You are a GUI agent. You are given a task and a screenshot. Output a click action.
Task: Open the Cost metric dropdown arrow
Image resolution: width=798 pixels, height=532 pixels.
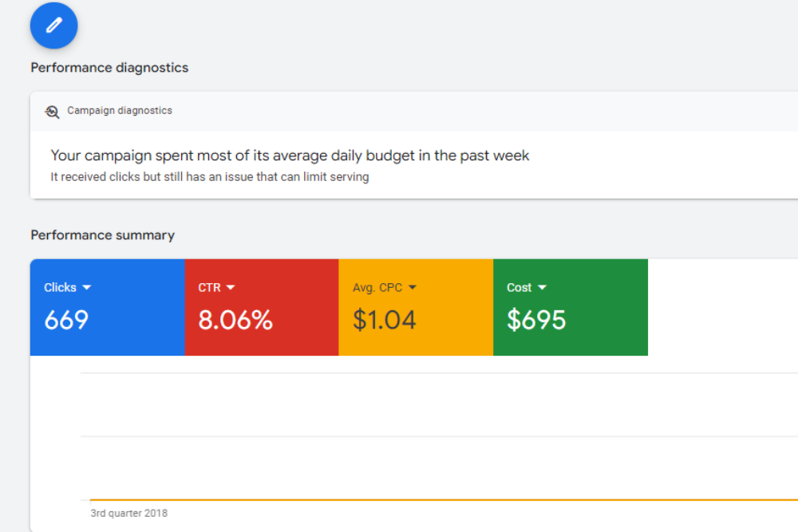click(542, 287)
